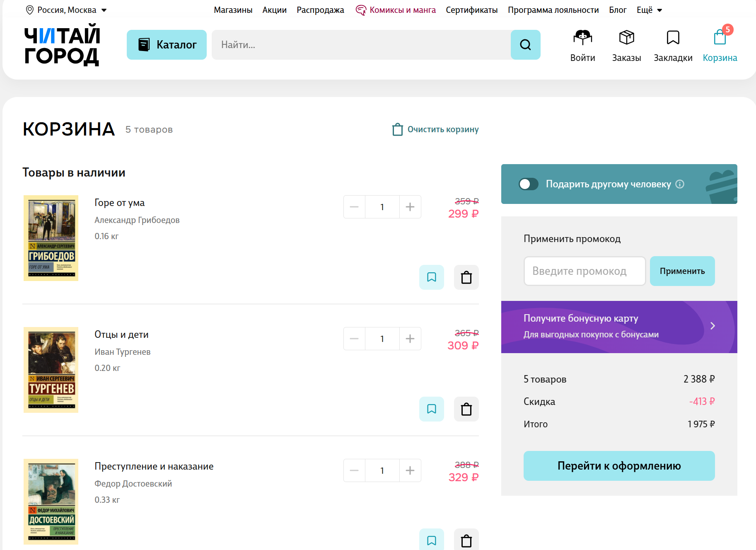Viewport: 756px width, 550px height.
Task: Open the Распродажа menu item
Action: tap(320, 10)
